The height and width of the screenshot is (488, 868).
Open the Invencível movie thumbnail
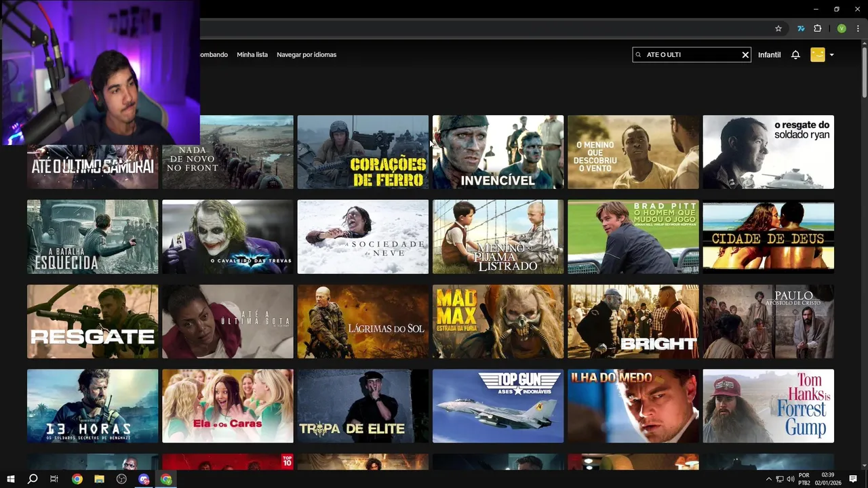click(x=498, y=152)
